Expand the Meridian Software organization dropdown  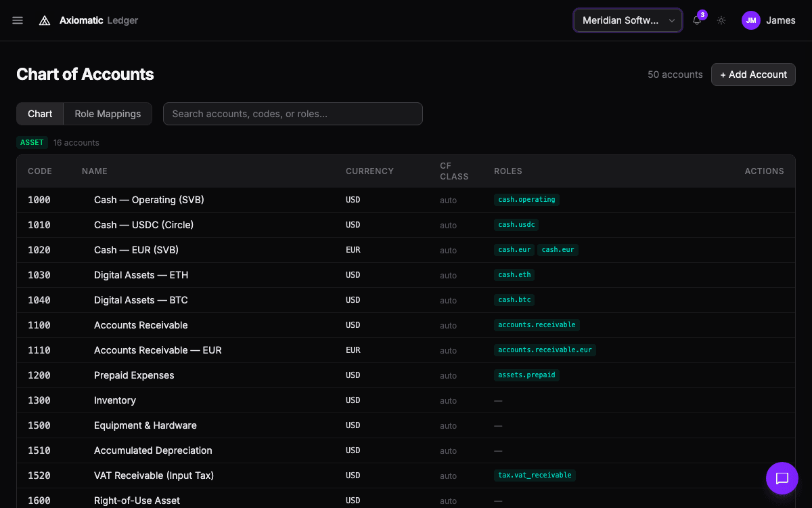point(627,20)
